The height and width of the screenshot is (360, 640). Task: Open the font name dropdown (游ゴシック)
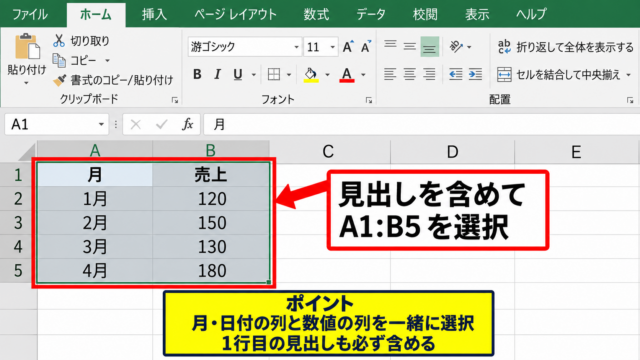[297, 47]
